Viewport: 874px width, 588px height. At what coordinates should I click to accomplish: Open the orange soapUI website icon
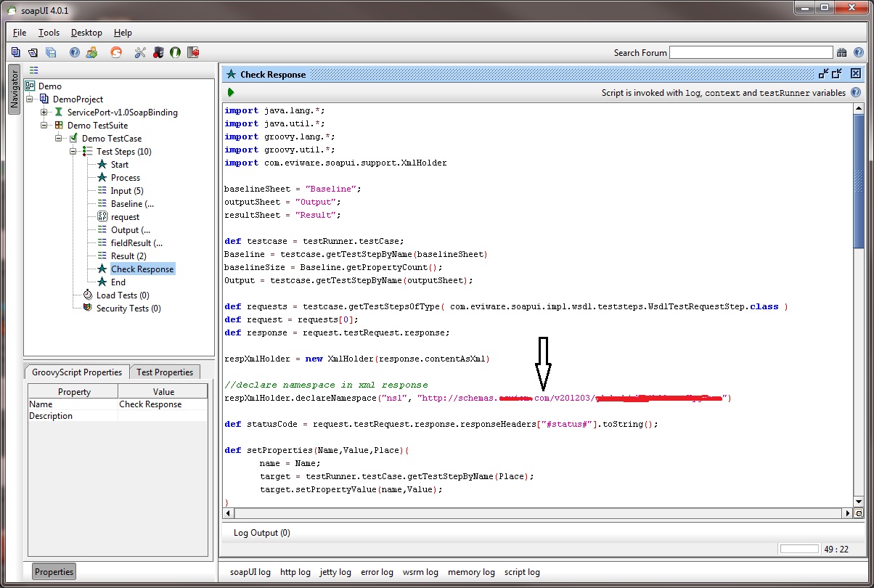click(115, 52)
